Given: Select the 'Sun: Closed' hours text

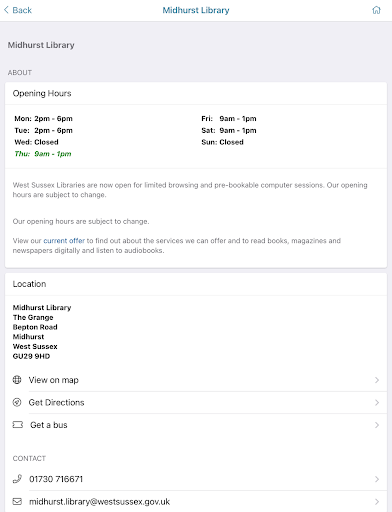Looking at the screenshot, I should pos(222,142).
